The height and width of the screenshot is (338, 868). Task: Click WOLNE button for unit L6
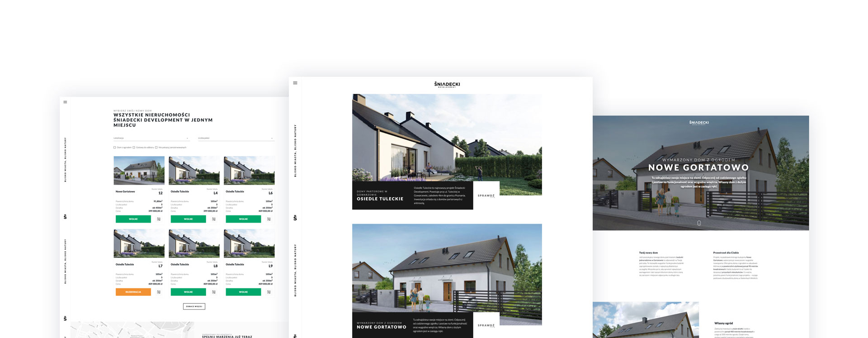click(243, 219)
